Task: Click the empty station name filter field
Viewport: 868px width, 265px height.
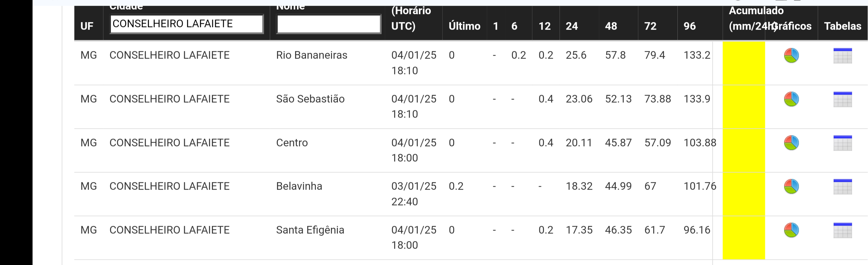Action: (x=329, y=24)
